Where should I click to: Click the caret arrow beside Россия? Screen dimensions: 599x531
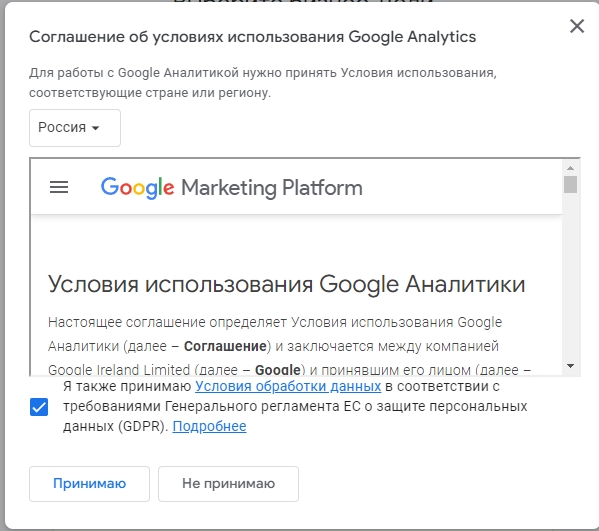pos(96,128)
